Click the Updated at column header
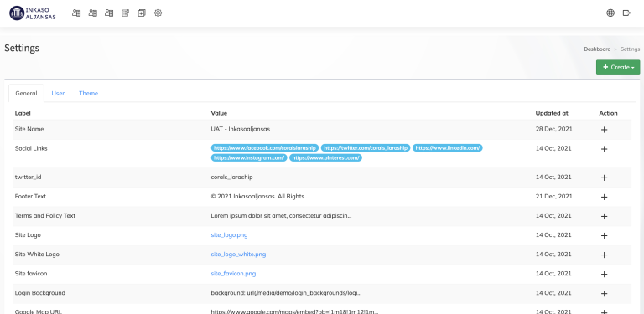Viewport: 644px width, 314px height. [552, 113]
